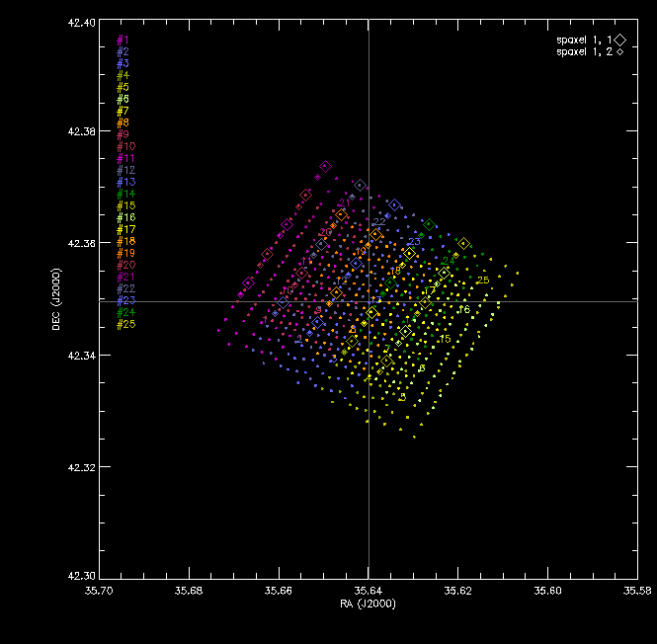The height and width of the screenshot is (644, 657).
Task: Click the DEC (J2000) axis title
Action: point(56,299)
